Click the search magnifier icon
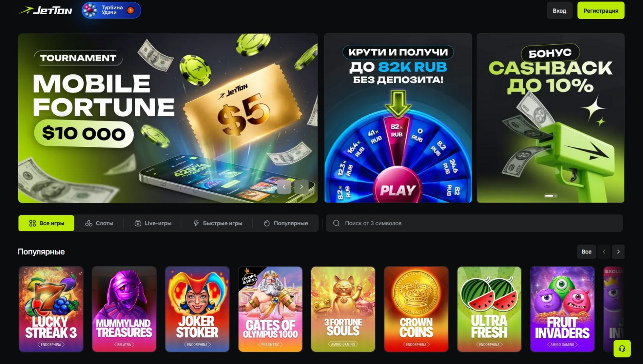The width and height of the screenshot is (643, 364). (x=336, y=223)
